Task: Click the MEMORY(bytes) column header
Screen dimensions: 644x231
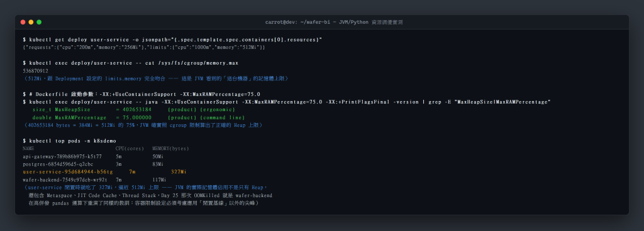Action: click(x=170, y=149)
